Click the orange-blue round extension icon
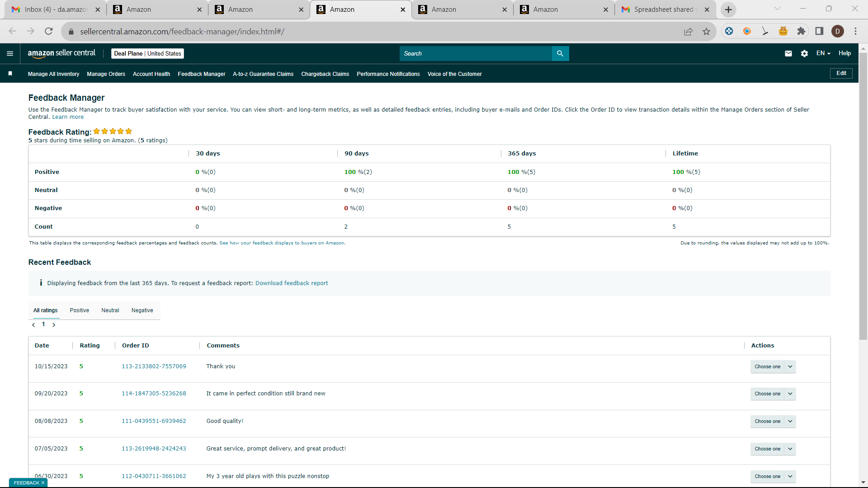Screen dimensions: 868x488 (747, 31)
